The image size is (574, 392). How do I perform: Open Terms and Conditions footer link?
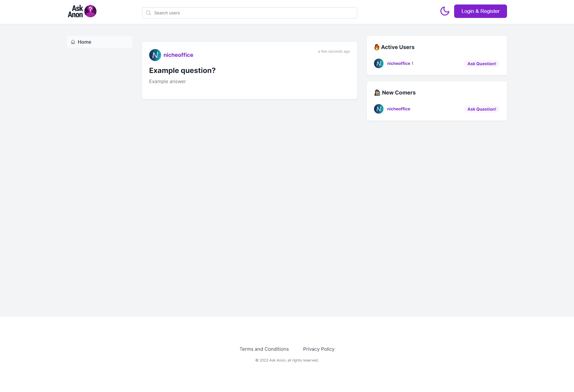(264, 349)
